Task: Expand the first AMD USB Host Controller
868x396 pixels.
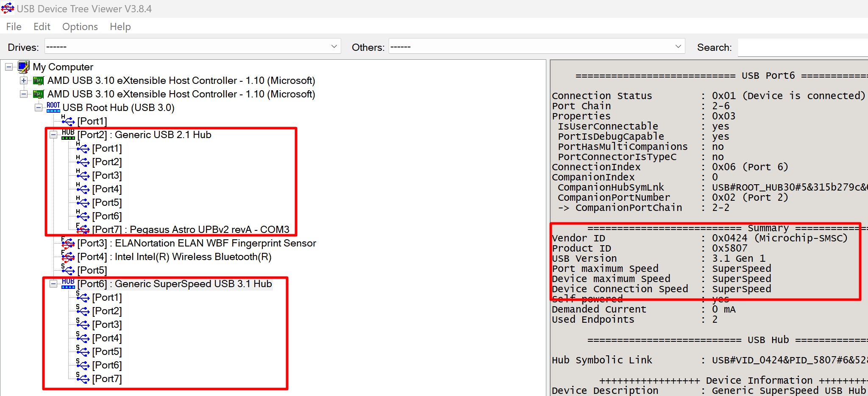Action: click(24, 80)
